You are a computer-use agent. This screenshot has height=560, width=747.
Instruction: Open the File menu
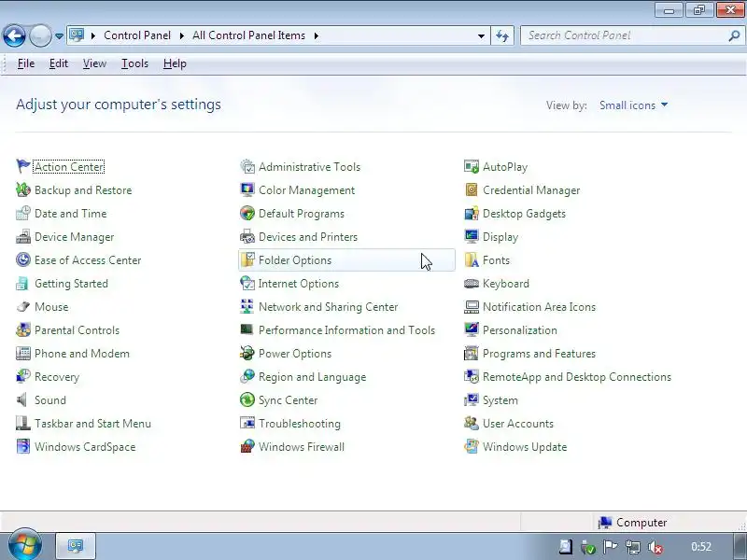pos(26,63)
